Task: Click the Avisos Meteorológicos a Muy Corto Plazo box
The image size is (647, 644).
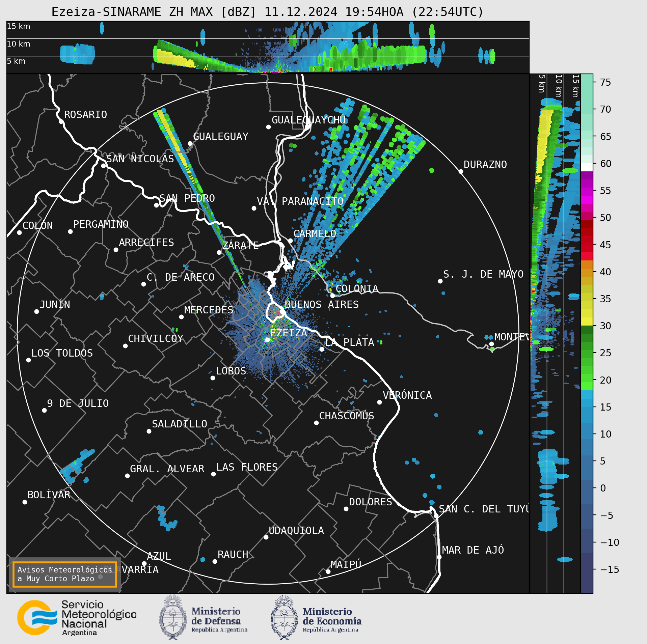Action: point(65,574)
